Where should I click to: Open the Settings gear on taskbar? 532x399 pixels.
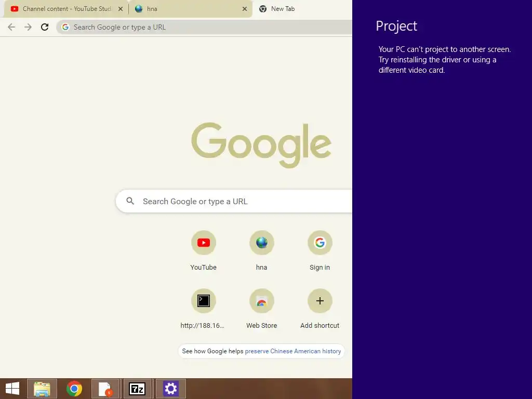point(170,389)
